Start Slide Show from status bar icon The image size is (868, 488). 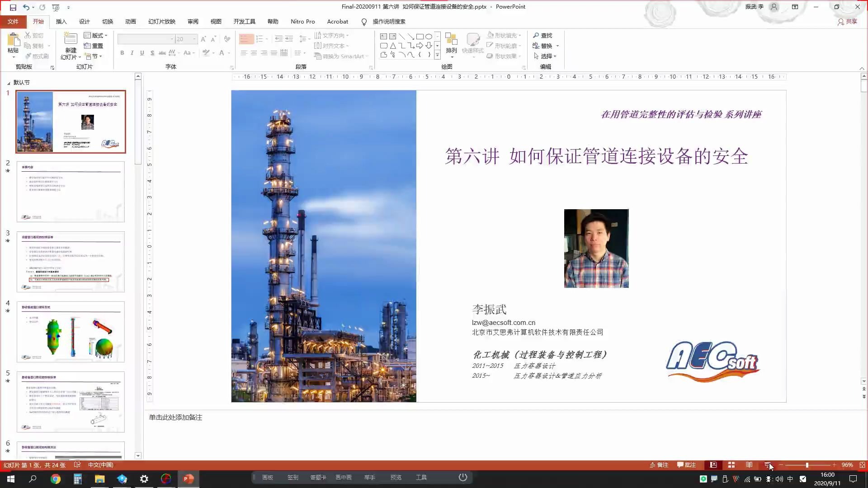point(768,465)
